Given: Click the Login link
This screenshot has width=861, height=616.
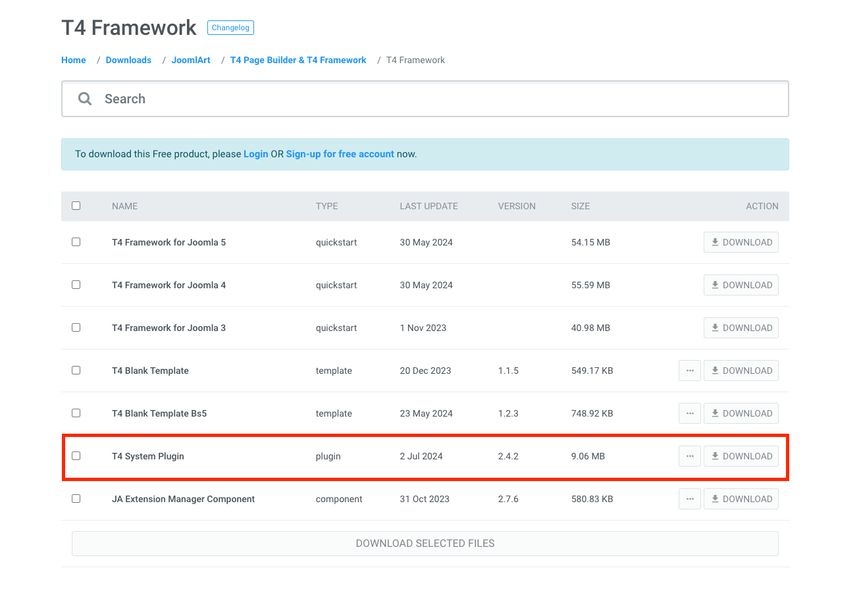Looking at the screenshot, I should pos(255,154).
